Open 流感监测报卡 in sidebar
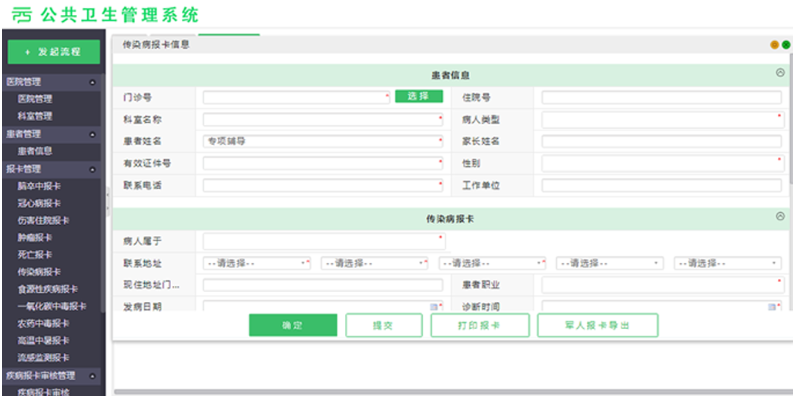 43,358
